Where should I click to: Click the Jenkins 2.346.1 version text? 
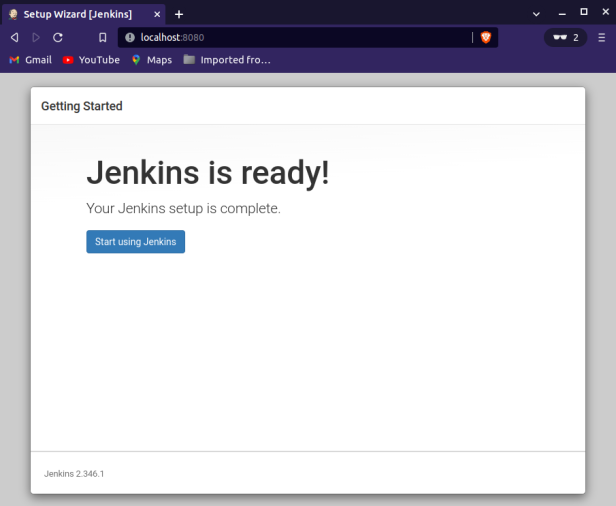pos(74,474)
